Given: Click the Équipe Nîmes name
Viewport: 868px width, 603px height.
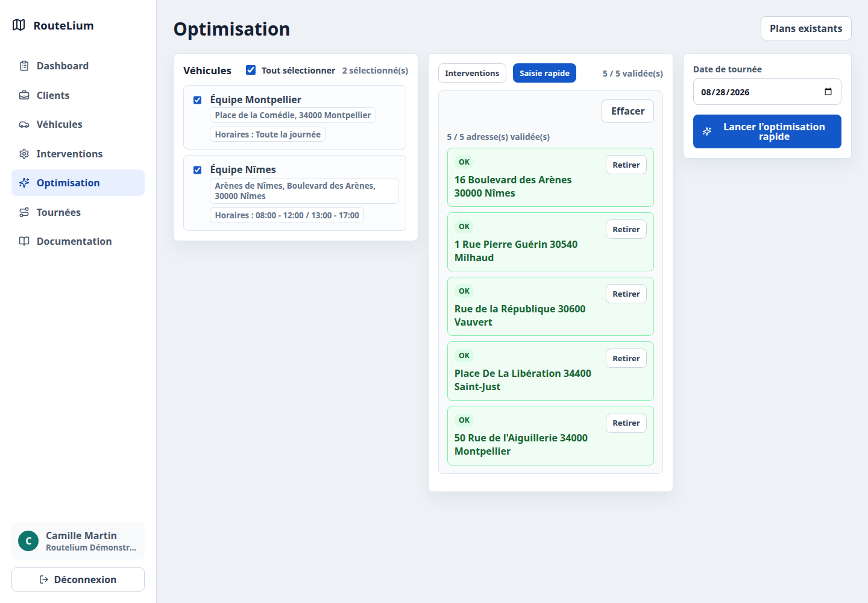Looking at the screenshot, I should coord(243,169).
